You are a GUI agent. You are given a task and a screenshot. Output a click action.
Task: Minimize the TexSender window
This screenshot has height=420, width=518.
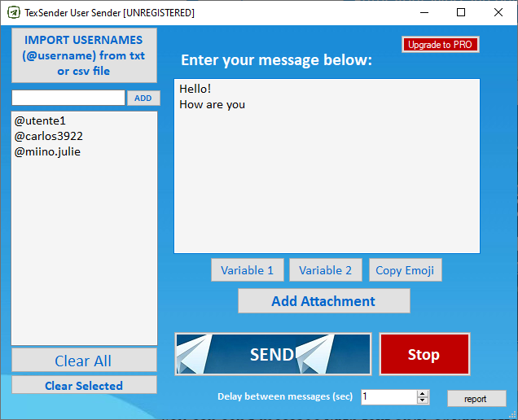(424, 12)
